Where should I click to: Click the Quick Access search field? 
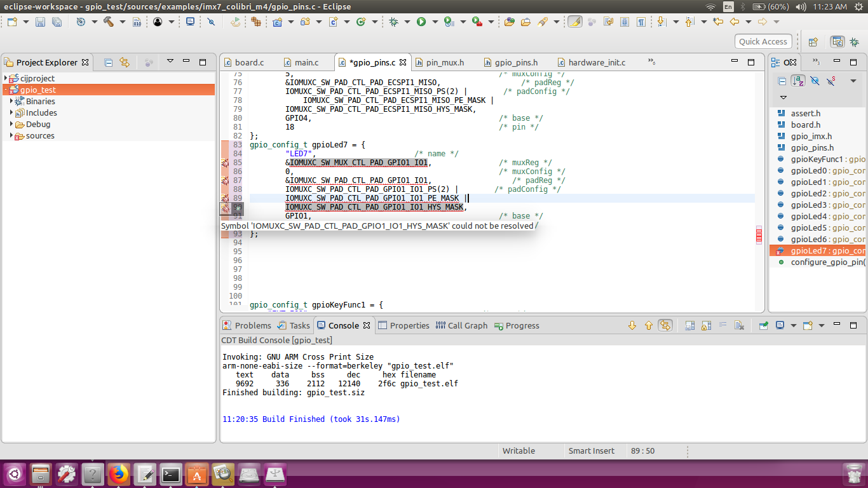(x=763, y=41)
